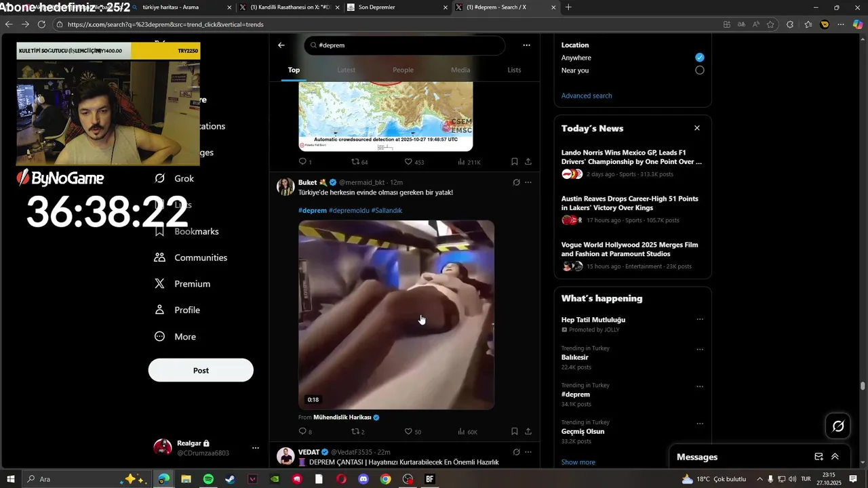Open Discord from the Windows taskbar
This screenshot has width=868, height=488.
tap(363, 479)
